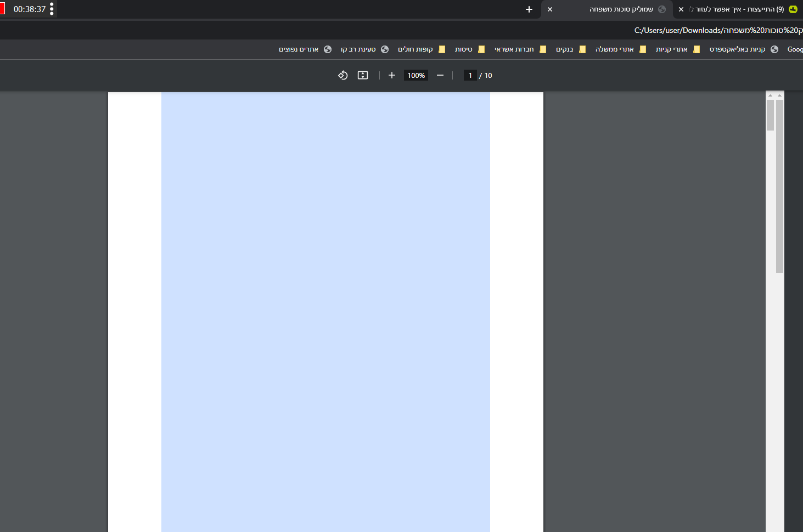
Task: Rotate the PDF counterclockwise
Action: point(343,75)
